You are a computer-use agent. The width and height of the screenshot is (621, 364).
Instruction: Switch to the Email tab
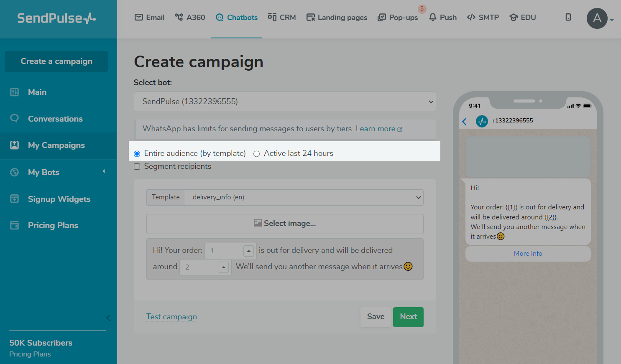point(149,18)
